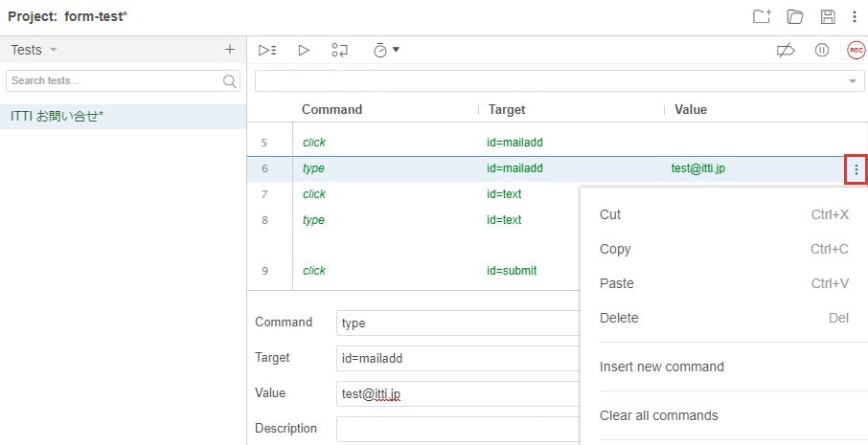The height and width of the screenshot is (445, 868).
Task: Select the ITTI お問い合せ test
Action: coord(57,116)
